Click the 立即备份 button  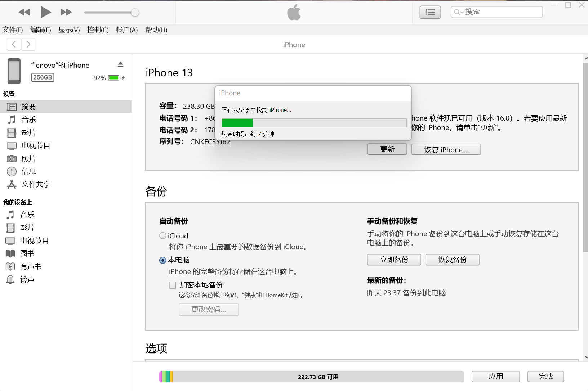click(x=394, y=260)
